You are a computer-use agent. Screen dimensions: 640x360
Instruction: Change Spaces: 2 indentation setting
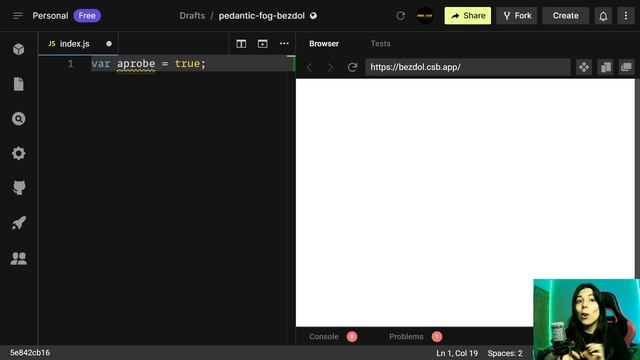[x=505, y=353]
